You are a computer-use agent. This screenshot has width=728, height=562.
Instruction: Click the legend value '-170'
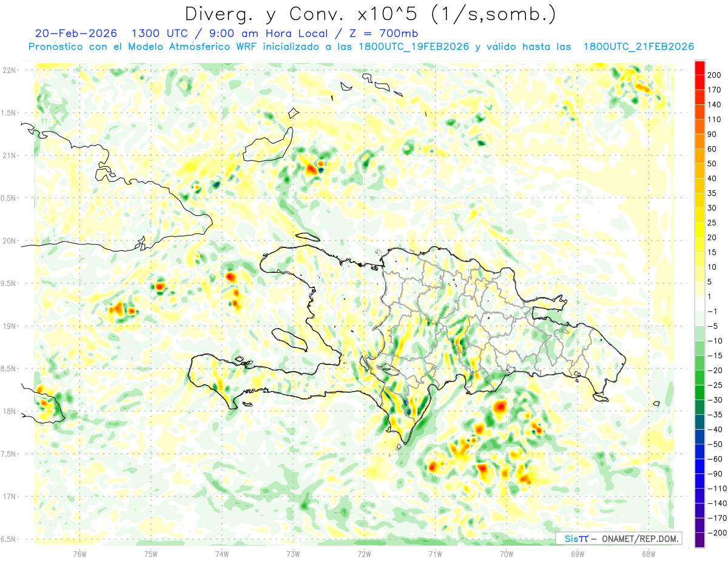pos(716,518)
